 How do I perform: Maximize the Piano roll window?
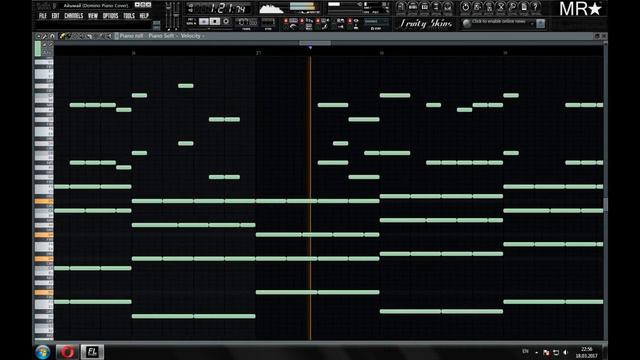click(597, 36)
